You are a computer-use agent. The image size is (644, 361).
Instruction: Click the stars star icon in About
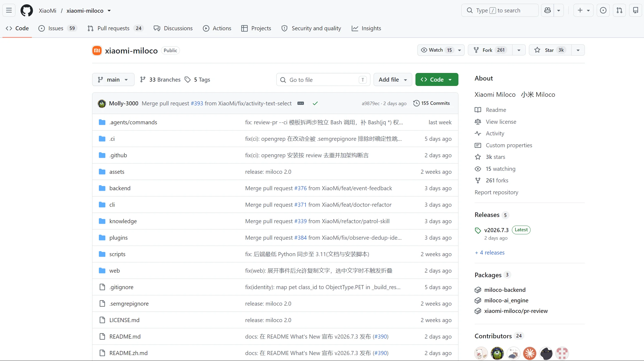point(478,157)
